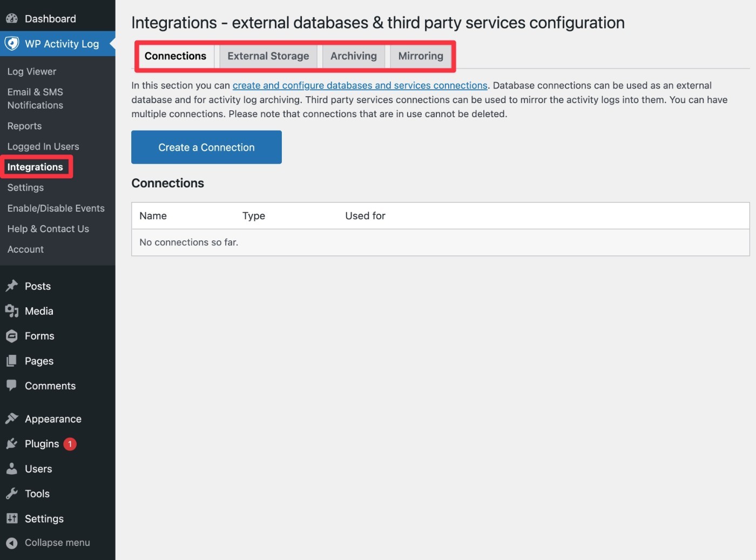Click the Create a Connection button
This screenshot has width=756, height=560.
pyautogui.click(x=206, y=147)
